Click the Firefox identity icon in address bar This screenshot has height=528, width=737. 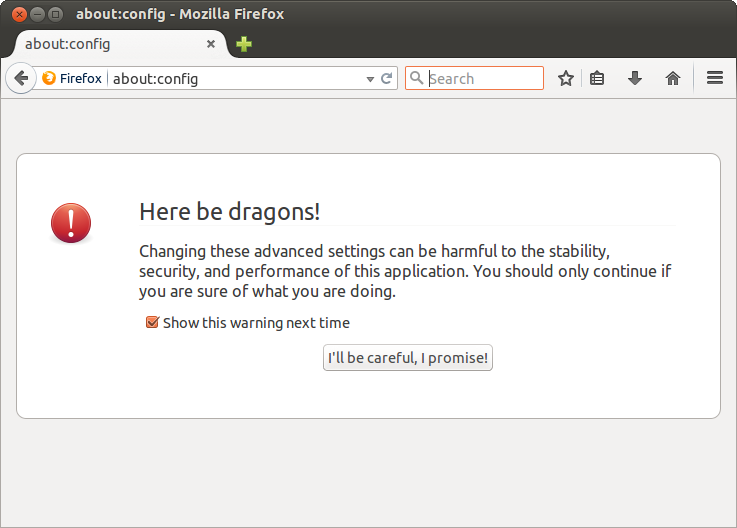[x=49, y=78]
